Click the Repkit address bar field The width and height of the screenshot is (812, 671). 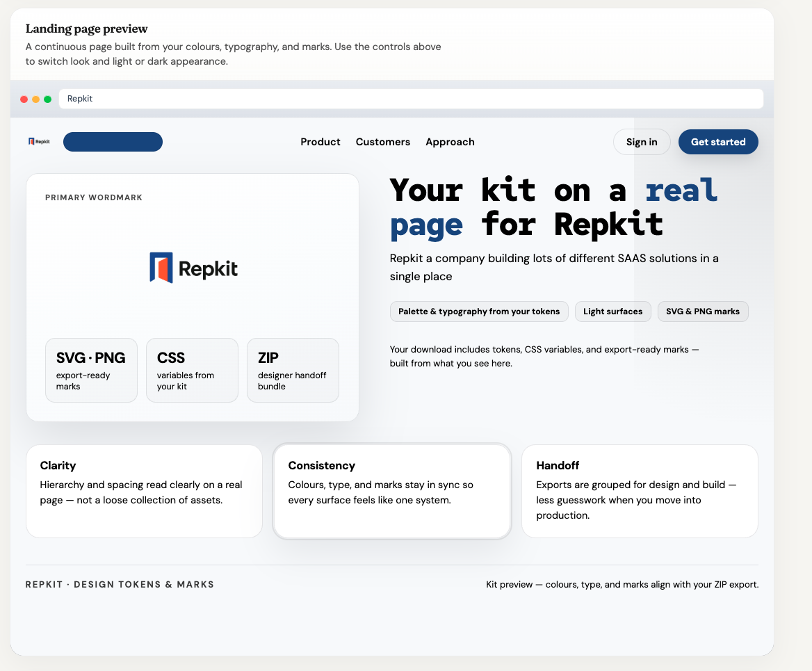click(x=411, y=99)
